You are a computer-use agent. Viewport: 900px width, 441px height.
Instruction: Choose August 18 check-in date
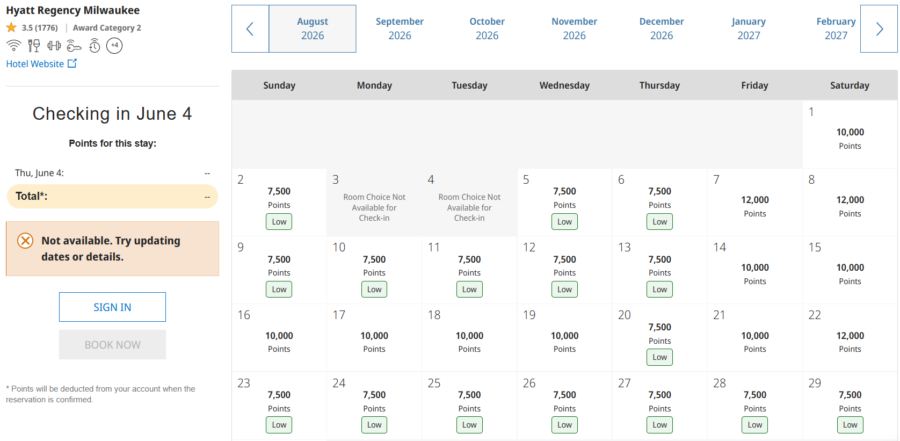(470, 338)
